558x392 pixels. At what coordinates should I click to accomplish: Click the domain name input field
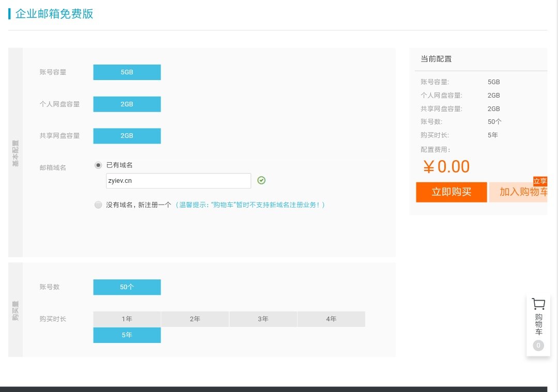point(178,181)
